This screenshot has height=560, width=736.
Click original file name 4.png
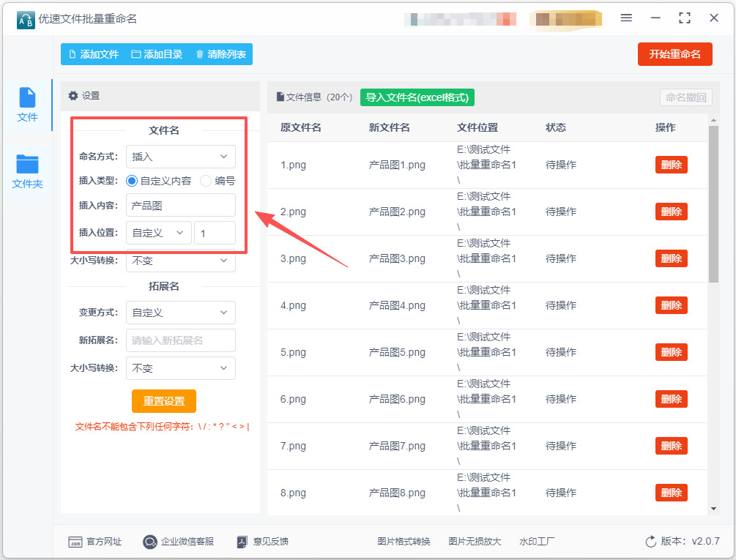tap(293, 306)
